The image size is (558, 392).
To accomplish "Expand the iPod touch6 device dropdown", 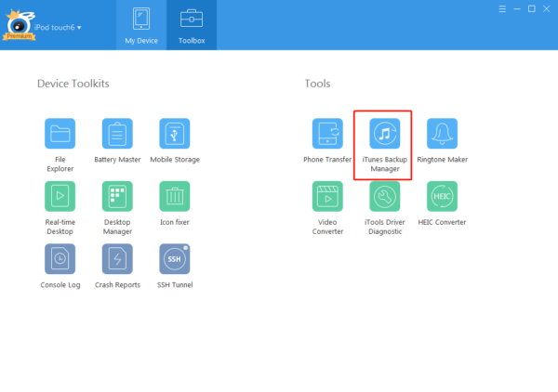I will coord(60,28).
